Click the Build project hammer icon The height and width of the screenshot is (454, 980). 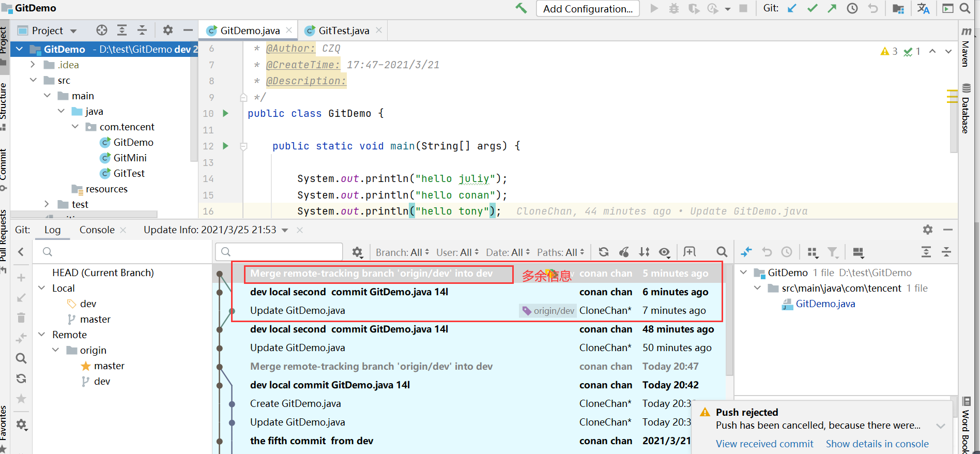coord(521,8)
